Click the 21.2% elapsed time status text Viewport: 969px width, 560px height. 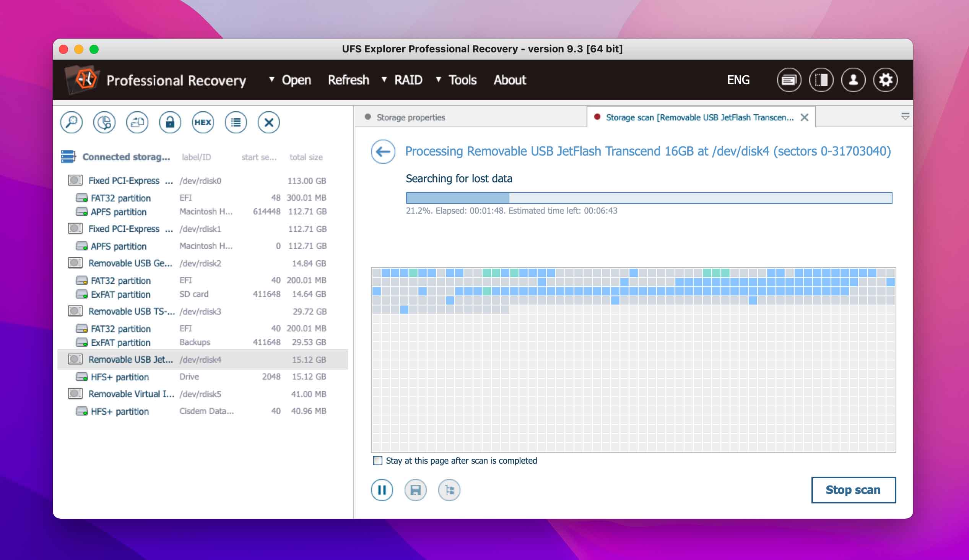511,211
